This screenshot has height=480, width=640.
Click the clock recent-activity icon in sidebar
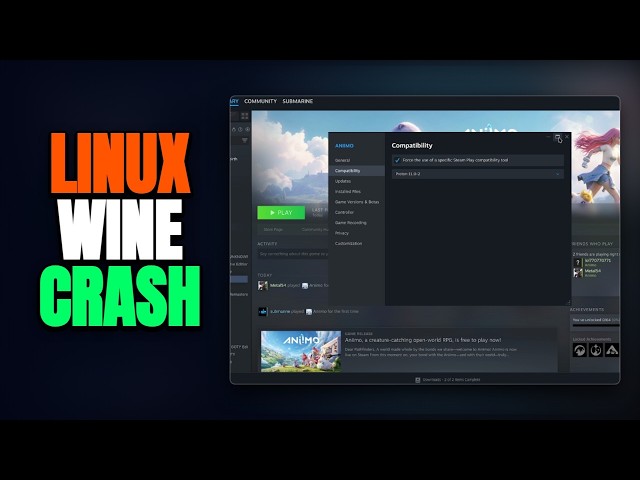[x=240, y=129]
